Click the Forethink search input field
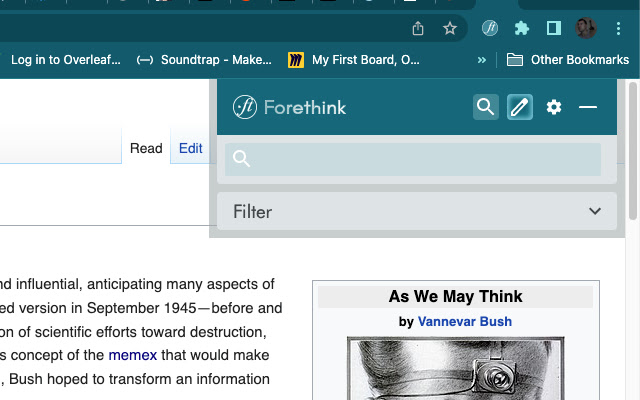 point(413,159)
